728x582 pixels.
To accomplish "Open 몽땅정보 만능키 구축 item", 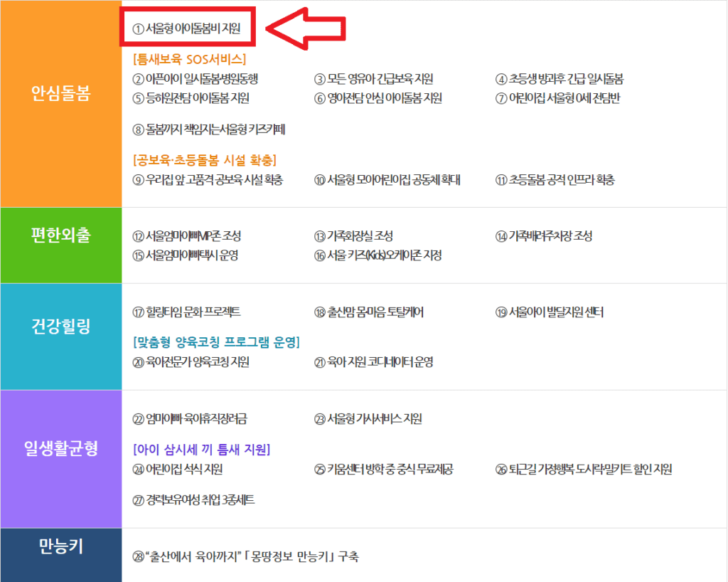I will (245, 558).
